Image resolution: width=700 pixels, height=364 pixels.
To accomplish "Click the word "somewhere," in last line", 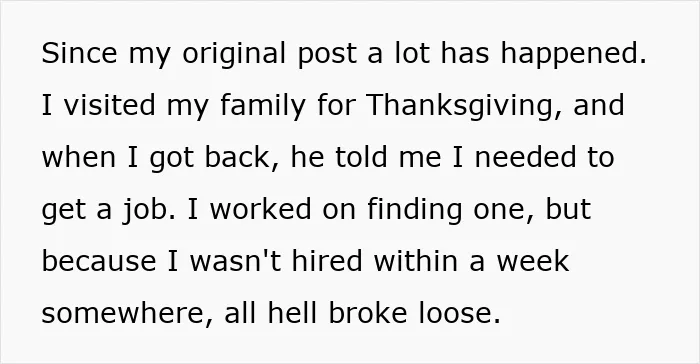I will (127, 314).
